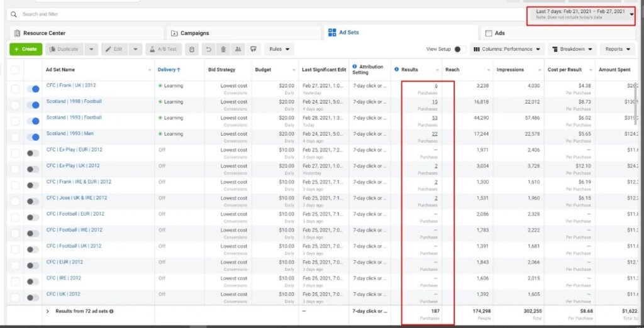Click the preview icon left of Rules
Viewport: 644px width, 328px height.
click(253, 49)
